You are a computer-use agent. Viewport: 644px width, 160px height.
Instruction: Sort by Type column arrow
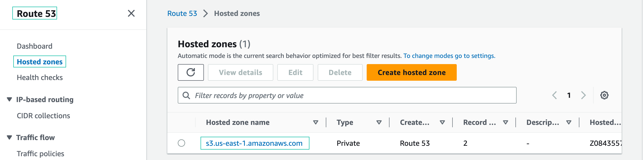379,122
